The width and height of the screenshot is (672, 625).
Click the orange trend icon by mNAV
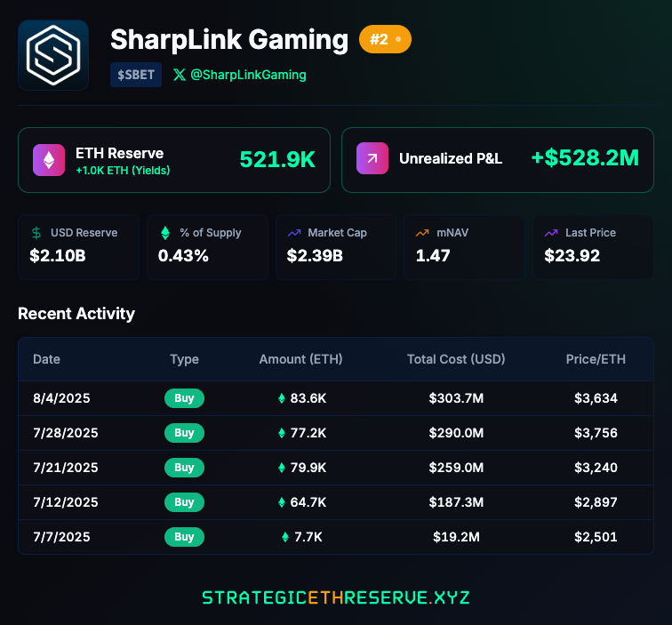422,233
